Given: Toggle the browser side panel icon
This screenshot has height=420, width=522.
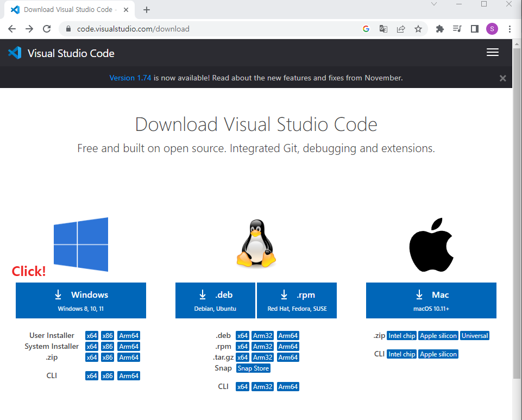Looking at the screenshot, I should [475, 29].
